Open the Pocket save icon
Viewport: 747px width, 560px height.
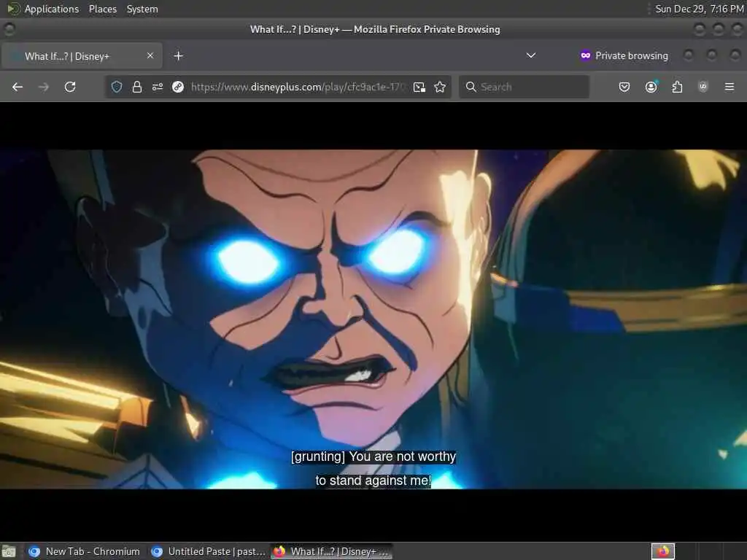(624, 87)
